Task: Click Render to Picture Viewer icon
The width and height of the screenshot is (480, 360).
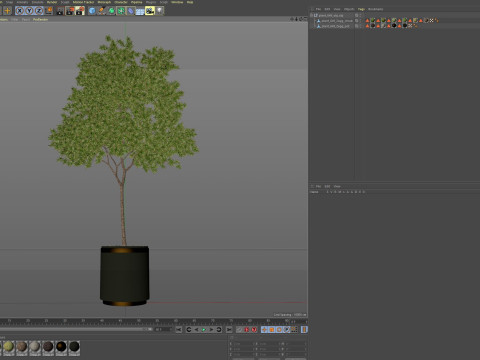Action: point(70,11)
